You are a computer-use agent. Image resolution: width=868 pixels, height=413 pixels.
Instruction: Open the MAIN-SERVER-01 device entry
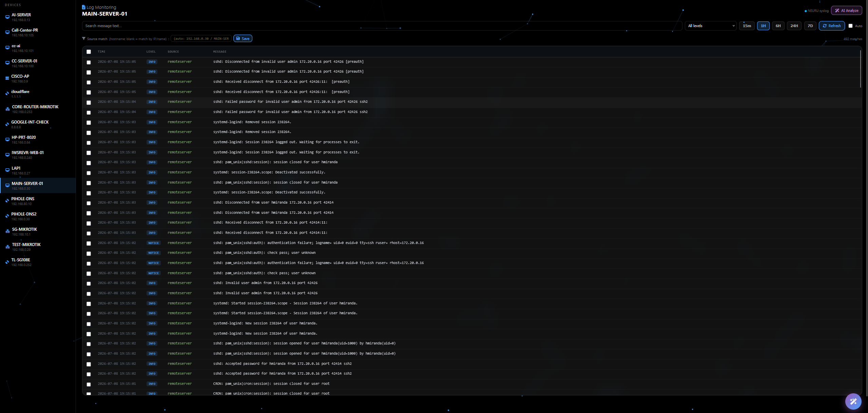(38, 186)
